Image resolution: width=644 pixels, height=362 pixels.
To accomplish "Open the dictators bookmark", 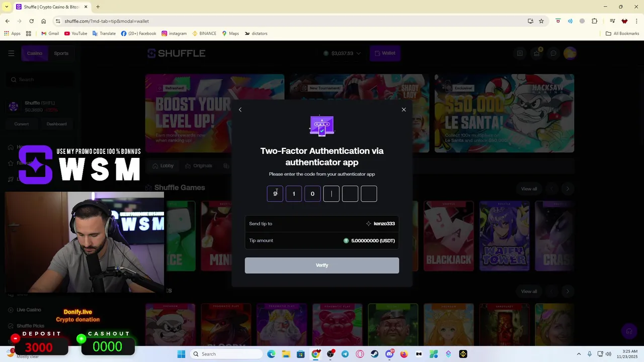I will 256,34.
